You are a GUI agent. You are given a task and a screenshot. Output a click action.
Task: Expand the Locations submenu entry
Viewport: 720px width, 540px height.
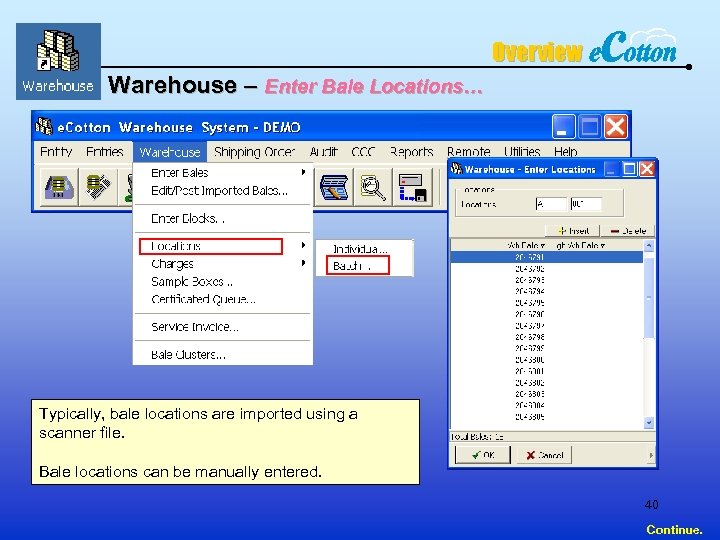pyautogui.click(x=223, y=246)
